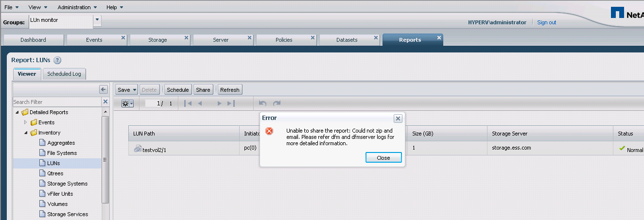The height and width of the screenshot is (220, 644).
Task: Go to previous page icon
Action: 200,103
